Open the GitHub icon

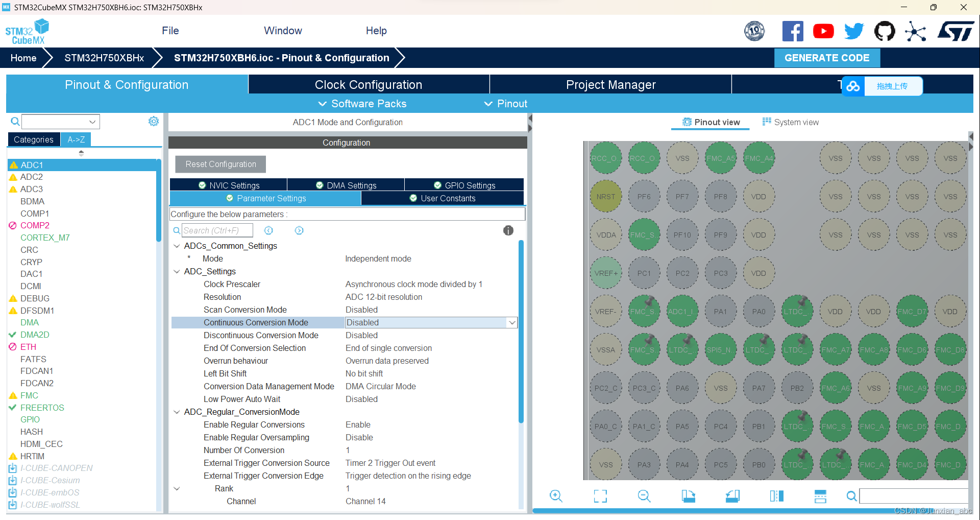pos(885,31)
